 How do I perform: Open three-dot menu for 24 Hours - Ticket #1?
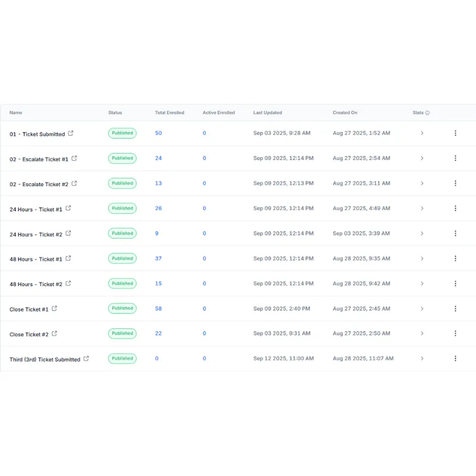point(455,208)
